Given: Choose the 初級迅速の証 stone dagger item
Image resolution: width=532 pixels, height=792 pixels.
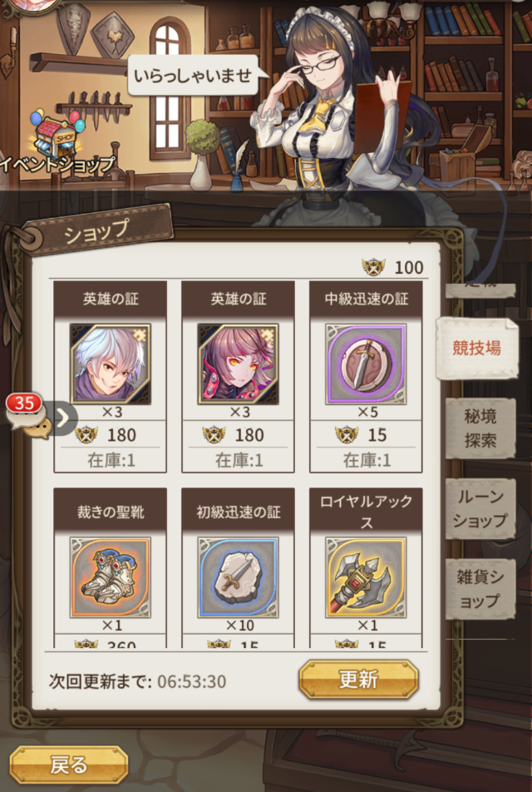Looking at the screenshot, I should coord(239,577).
